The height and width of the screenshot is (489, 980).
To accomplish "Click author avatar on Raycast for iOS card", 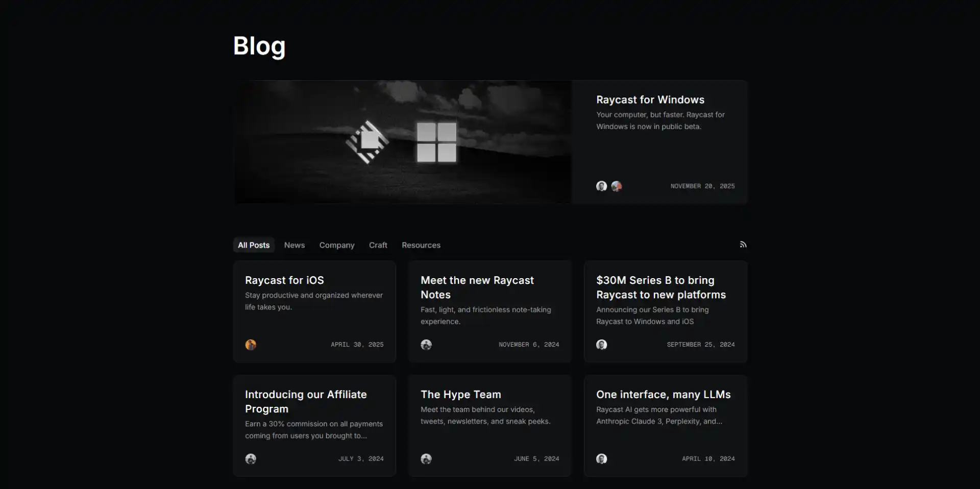I will pyautogui.click(x=251, y=345).
